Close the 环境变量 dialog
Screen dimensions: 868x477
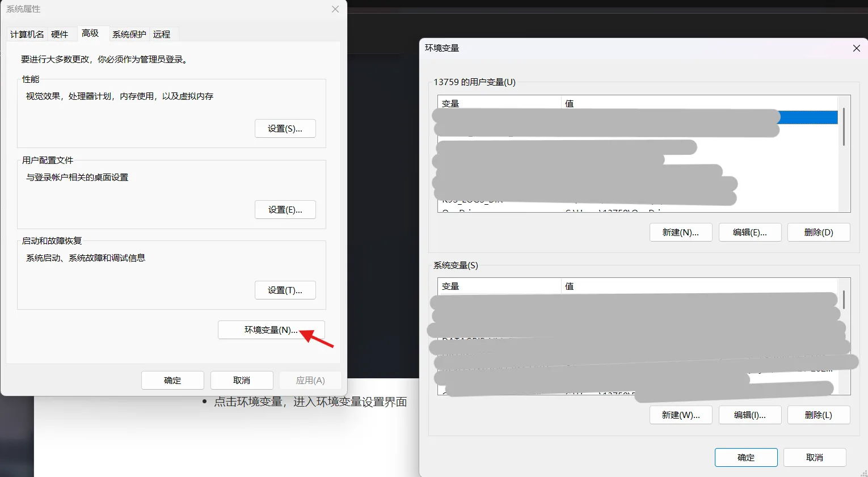pyautogui.click(x=857, y=48)
